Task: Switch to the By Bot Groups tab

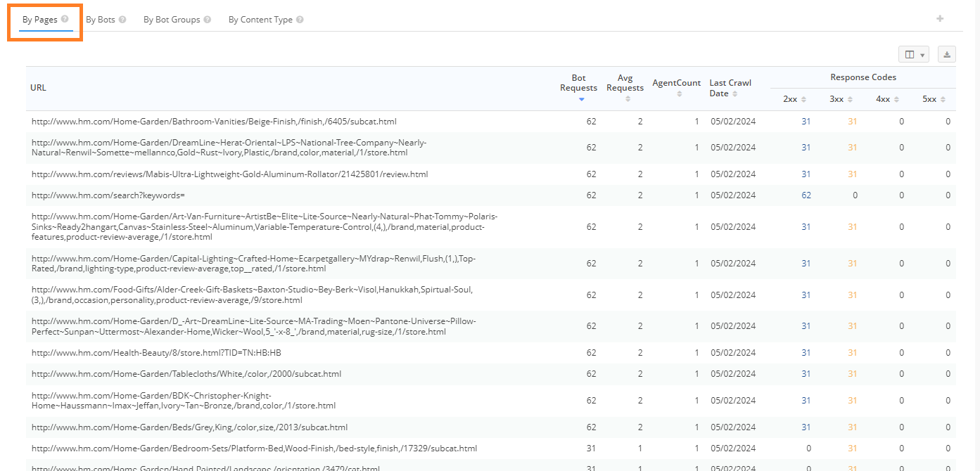Action: 172,20
